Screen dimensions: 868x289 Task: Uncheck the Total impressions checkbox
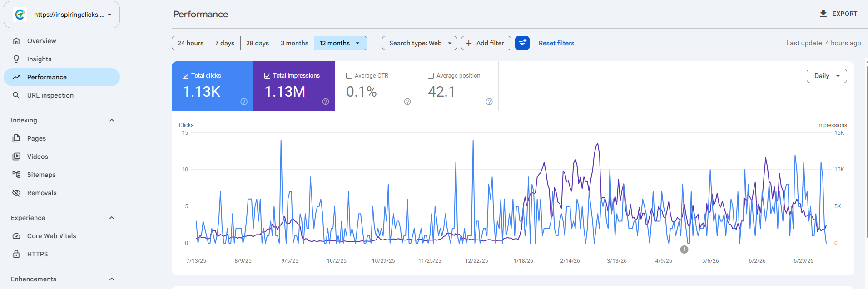[267, 76]
